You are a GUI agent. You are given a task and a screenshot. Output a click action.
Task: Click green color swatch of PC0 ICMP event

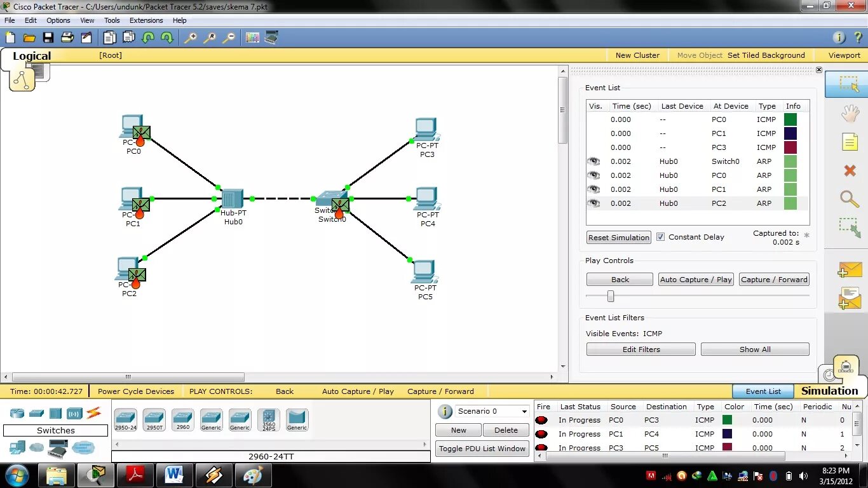point(790,119)
